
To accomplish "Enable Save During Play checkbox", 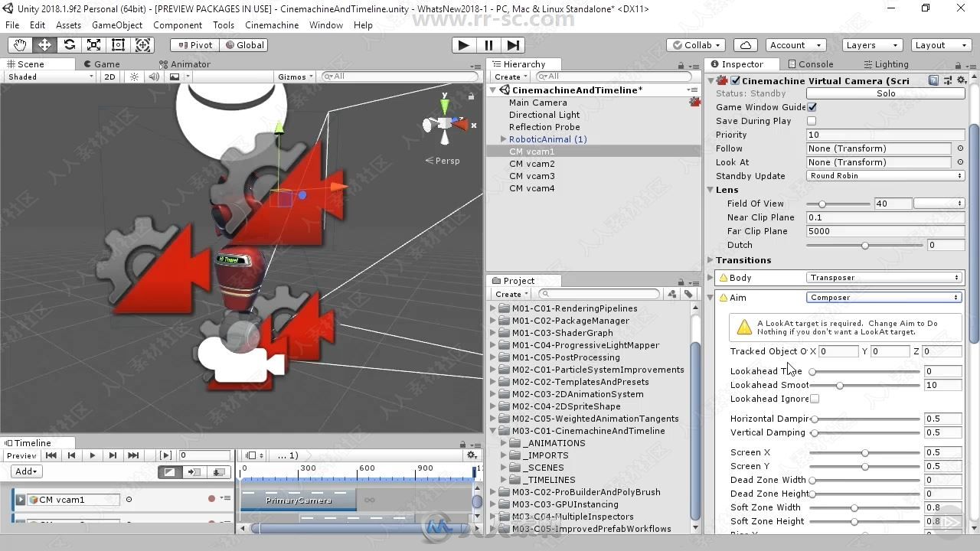I will [812, 121].
